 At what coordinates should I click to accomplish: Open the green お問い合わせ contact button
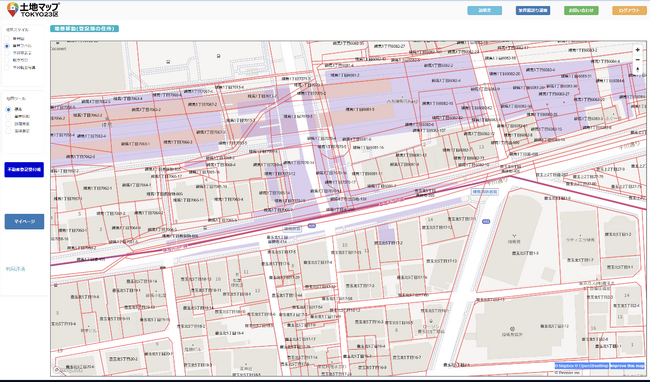[581, 10]
